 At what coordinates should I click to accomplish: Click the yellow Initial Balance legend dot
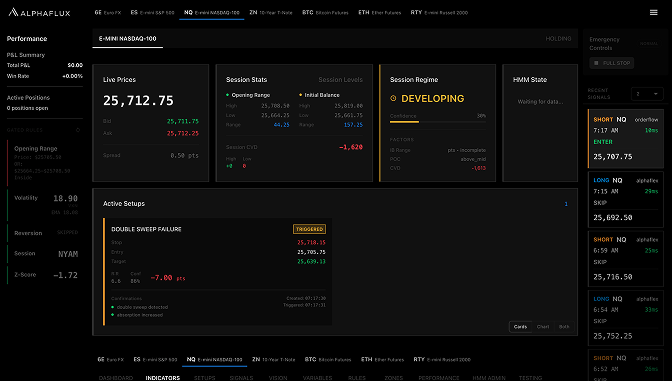click(300, 95)
